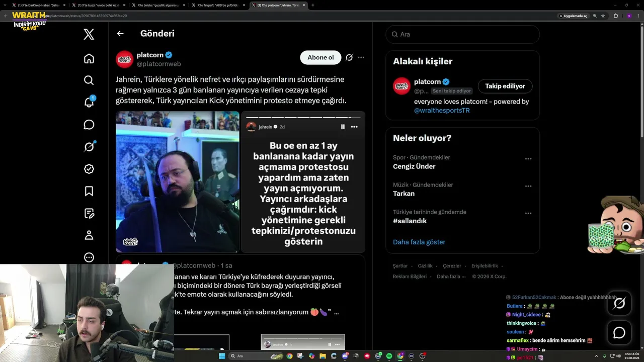Open the @wraithesportsTR mention link
This screenshot has width=644, height=362.
[x=442, y=110]
